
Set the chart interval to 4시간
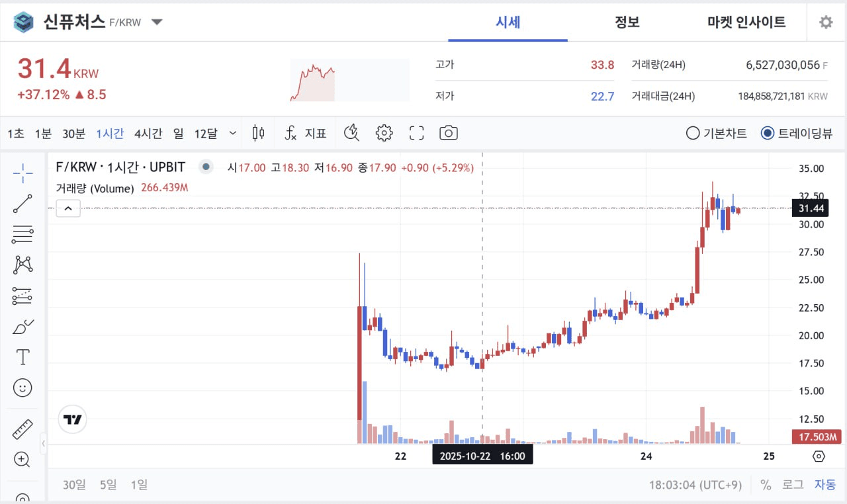click(148, 133)
